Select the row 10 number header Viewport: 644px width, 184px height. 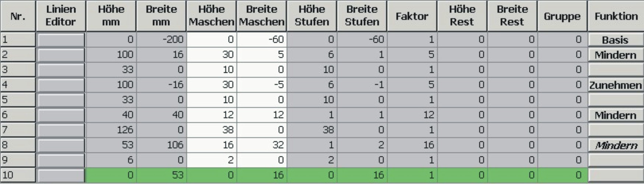tap(18, 175)
